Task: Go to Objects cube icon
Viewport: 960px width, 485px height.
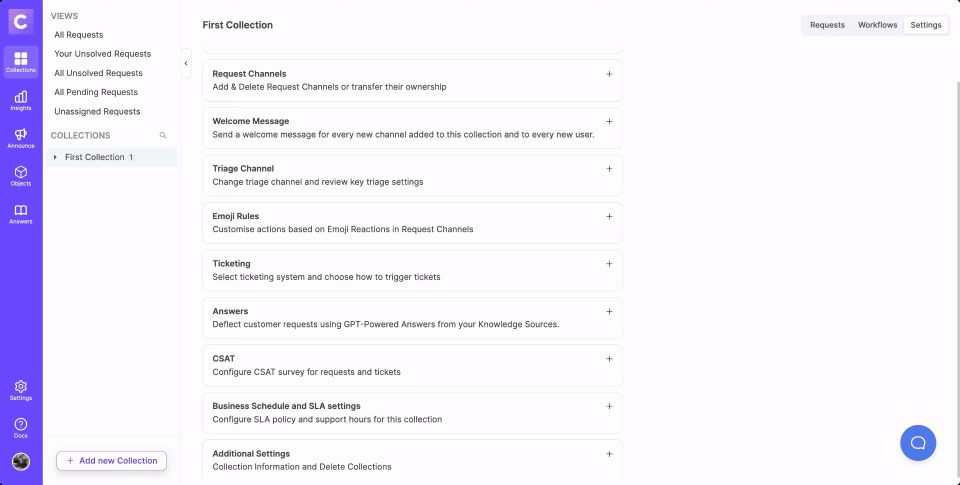Action: (x=21, y=176)
